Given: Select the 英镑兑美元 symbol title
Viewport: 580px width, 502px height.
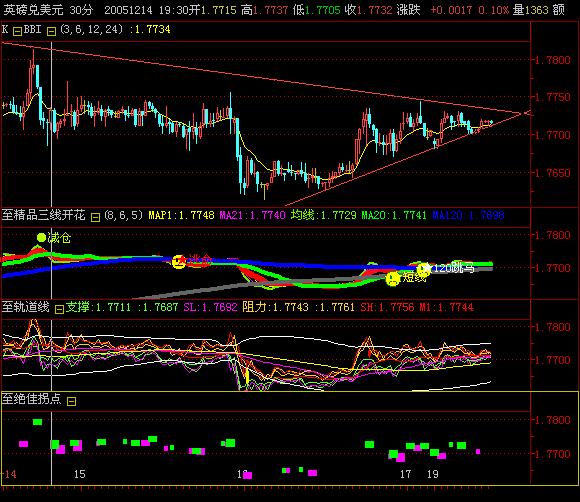Looking at the screenshot, I should coord(33,10).
